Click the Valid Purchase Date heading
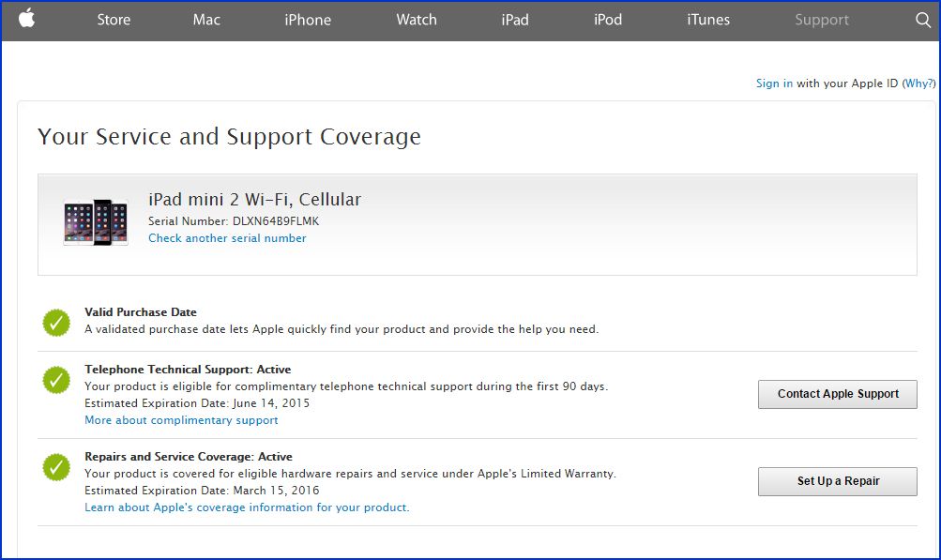Viewport: 941px width, 560px height. (x=141, y=312)
